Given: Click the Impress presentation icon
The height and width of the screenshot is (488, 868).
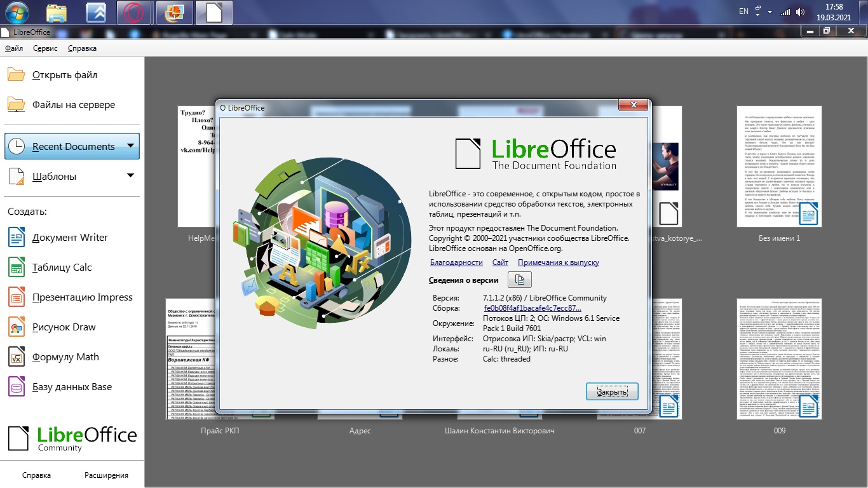Looking at the screenshot, I should pyautogui.click(x=16, y=297).
